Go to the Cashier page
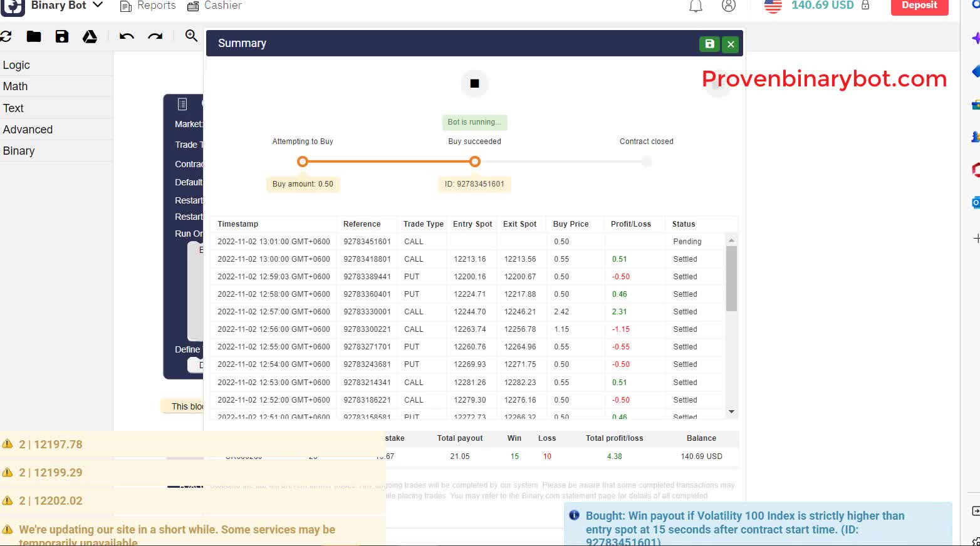980x546 pixels. (x=214, y=6)
